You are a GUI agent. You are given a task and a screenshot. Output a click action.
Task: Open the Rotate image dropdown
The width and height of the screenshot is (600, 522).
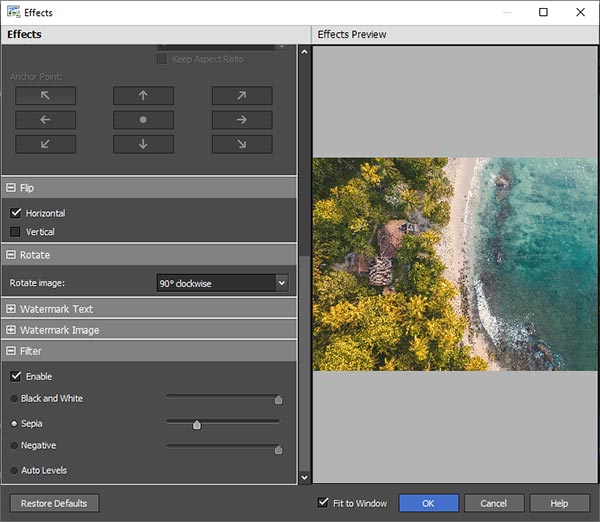tap(222, 283)
